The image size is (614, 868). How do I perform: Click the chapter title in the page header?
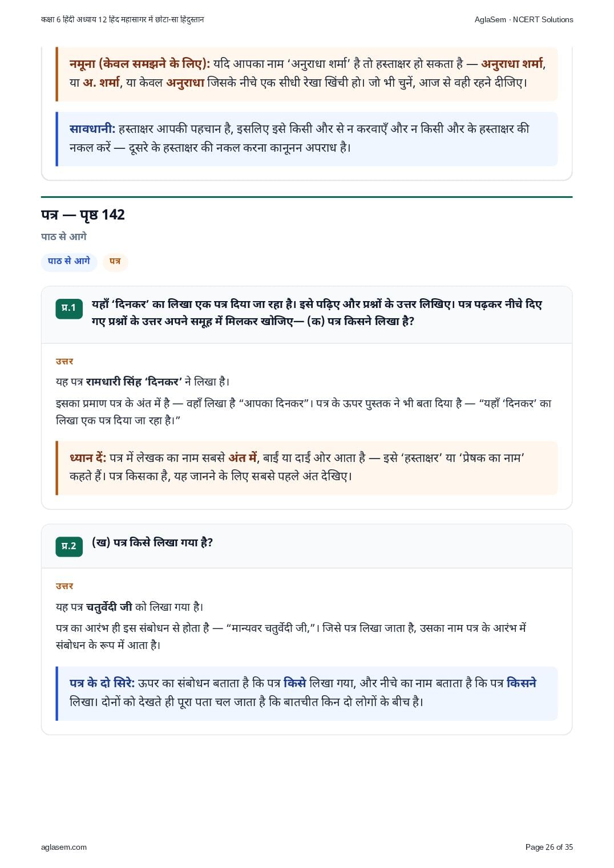click(123, 19)
